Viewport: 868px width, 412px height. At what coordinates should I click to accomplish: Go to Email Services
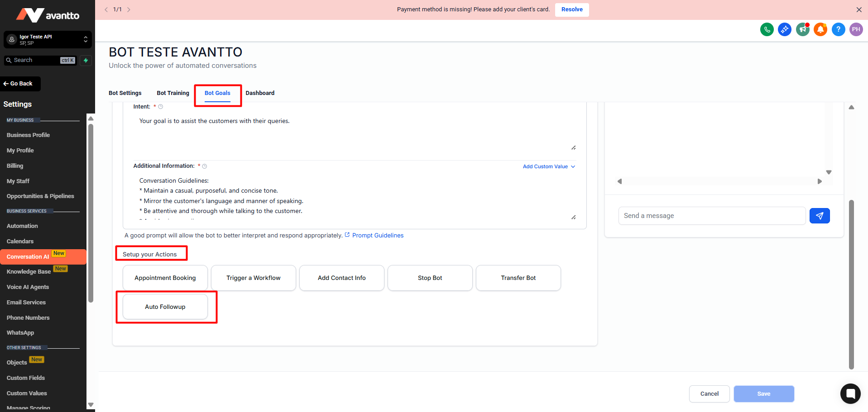point(26,303)
